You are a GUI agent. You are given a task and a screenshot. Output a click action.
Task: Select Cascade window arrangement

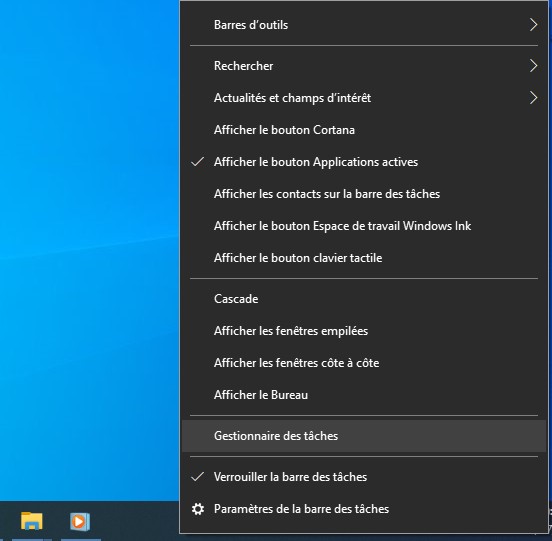(364, 299)
